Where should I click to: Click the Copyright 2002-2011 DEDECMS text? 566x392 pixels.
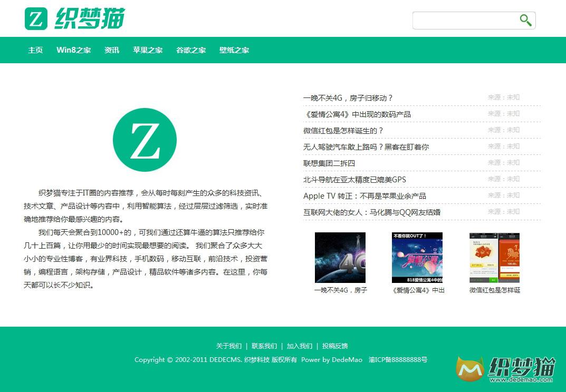point(188,359)
